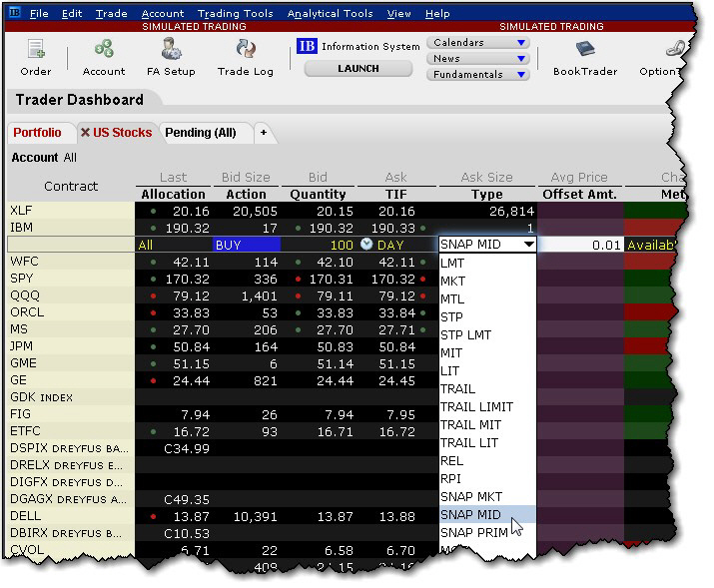Collapse the SNAP MID order type combo box
The height and width of the screenshot is (588, 714).
coord(528,244)
